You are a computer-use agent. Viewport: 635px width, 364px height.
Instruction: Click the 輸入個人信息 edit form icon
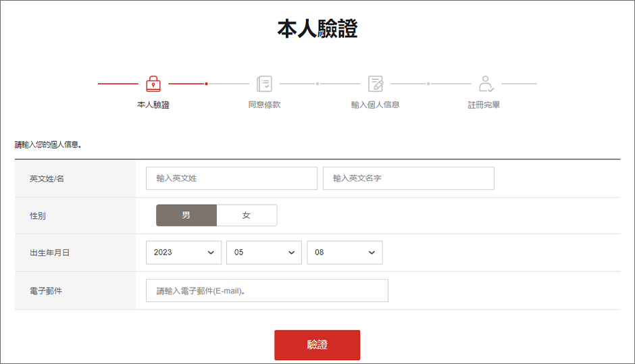pos(376,84)
